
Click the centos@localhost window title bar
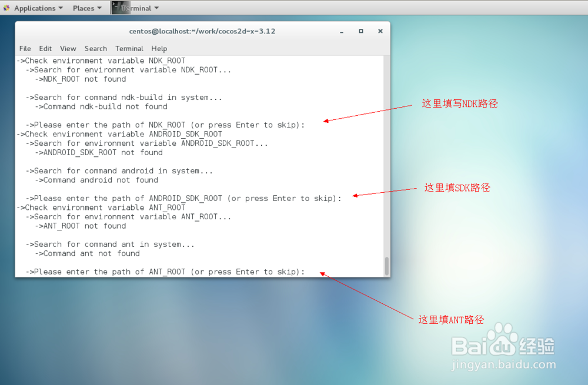(203, 31)
